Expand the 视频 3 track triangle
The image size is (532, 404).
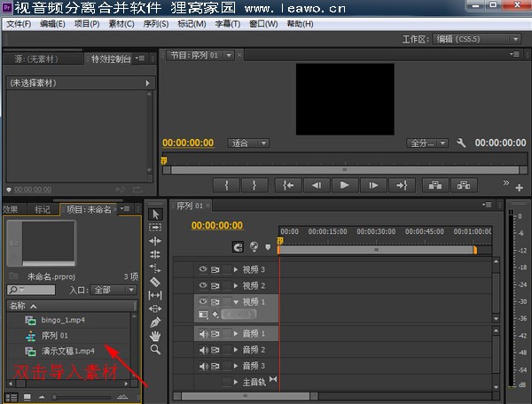pyautogui.click(x=236, y=269)
